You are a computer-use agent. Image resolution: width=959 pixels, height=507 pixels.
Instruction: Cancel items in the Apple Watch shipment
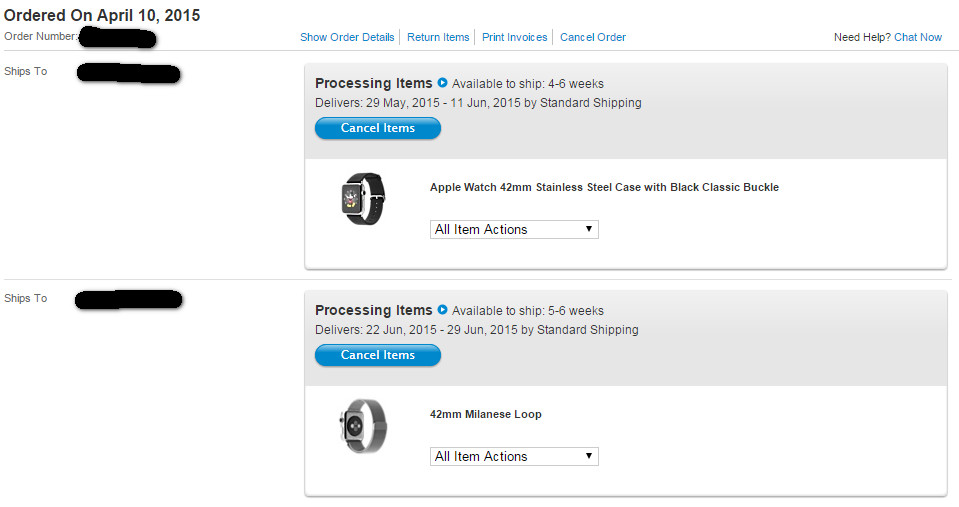[377, 128]
